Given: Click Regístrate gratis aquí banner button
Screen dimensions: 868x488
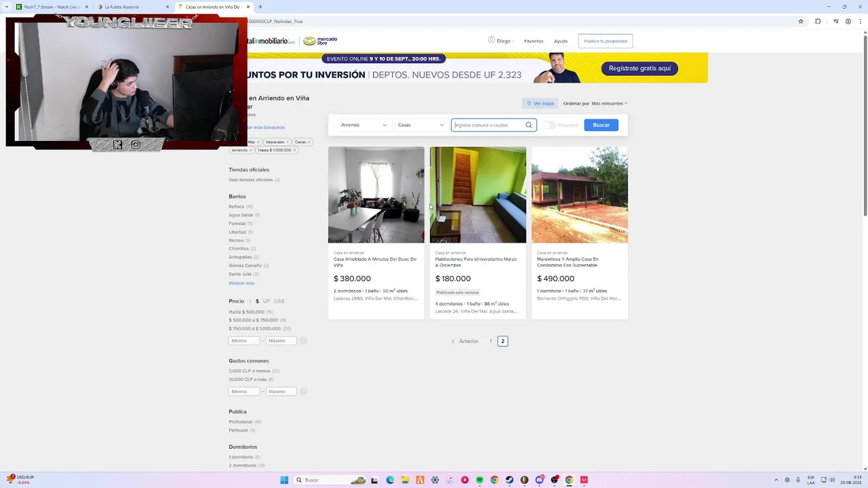Looking at the screenshot, I should (x=639, y=68).
